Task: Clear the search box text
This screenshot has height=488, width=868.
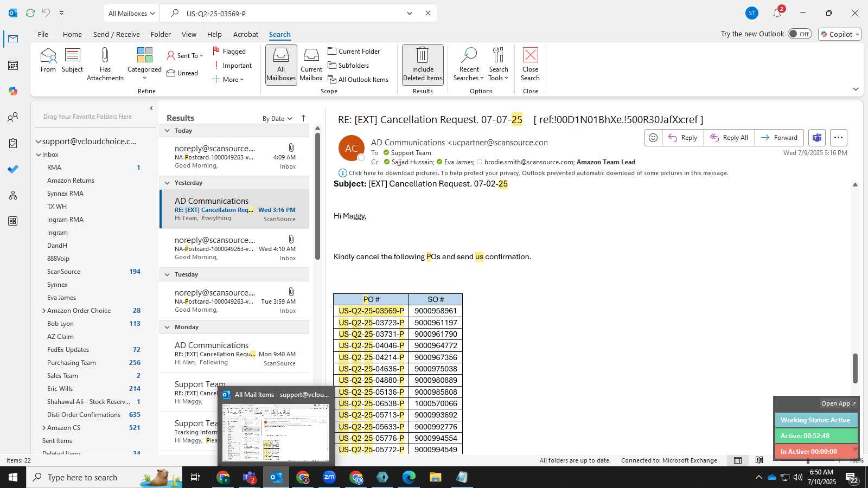Action: pos(428,13)
